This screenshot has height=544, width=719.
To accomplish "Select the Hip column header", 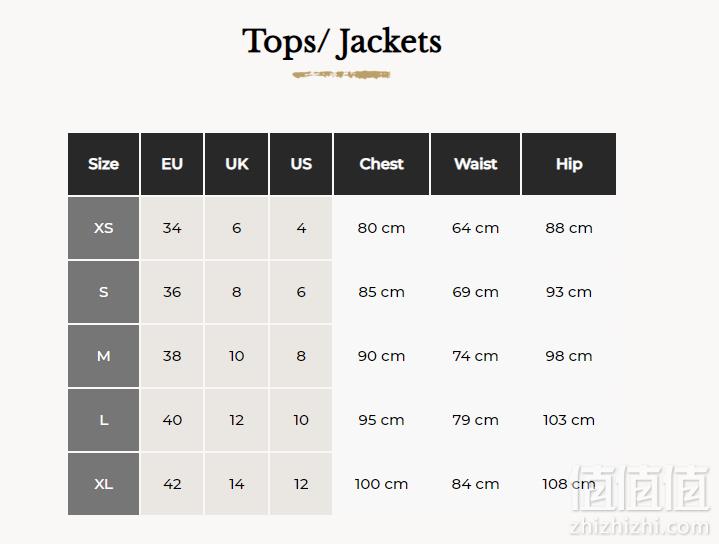I will 569,164.
